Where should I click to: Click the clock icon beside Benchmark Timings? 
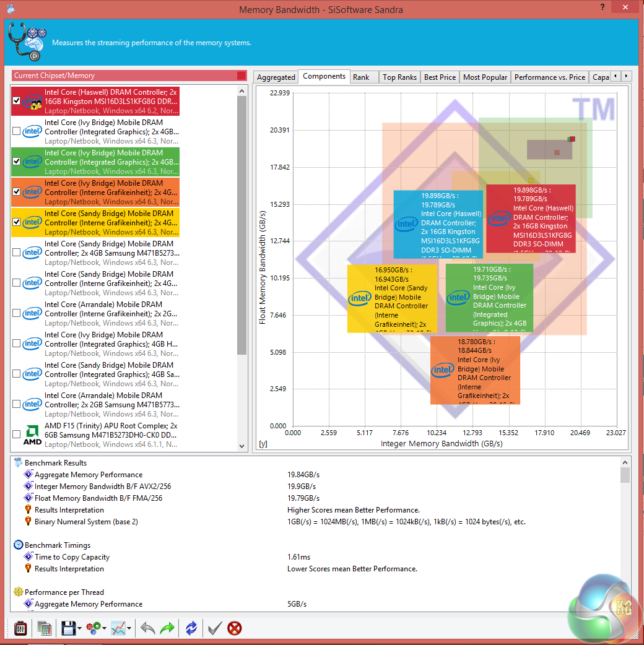(18, 545)
